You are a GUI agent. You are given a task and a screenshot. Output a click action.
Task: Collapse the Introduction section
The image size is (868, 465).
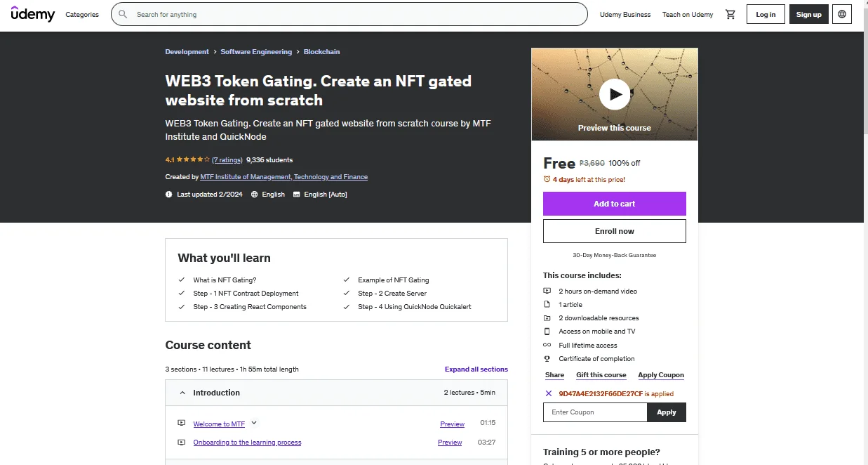pyautogui.click(x=337, y=393)
